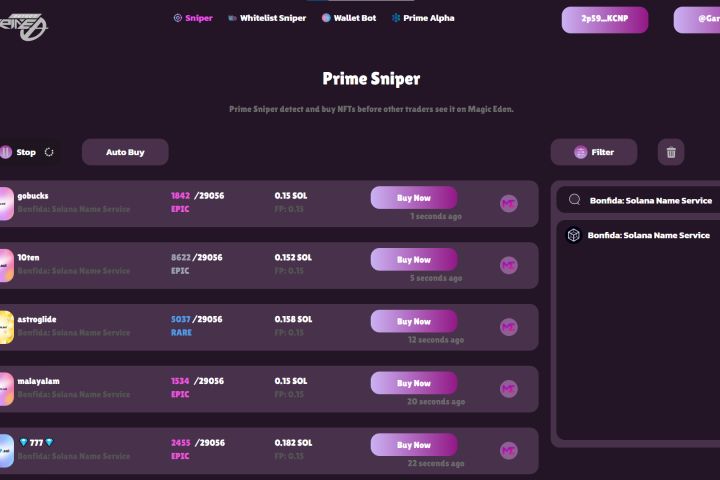Screen dimensions: 720x480
Task: Click the search magnifier icon
Action: point(575,200)
